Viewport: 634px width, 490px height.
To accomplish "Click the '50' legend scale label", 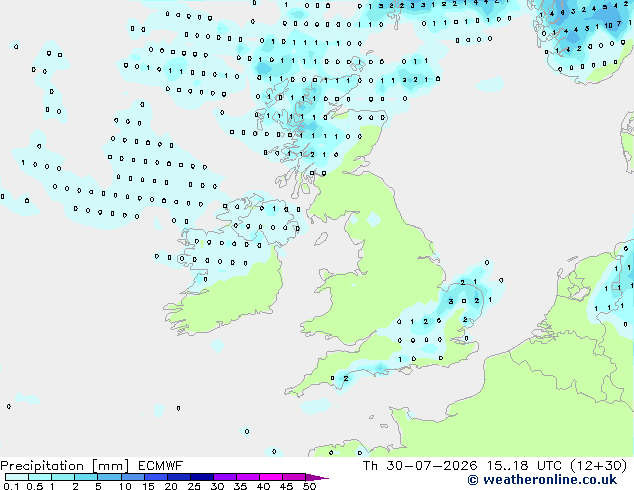I will click(309, 486).
